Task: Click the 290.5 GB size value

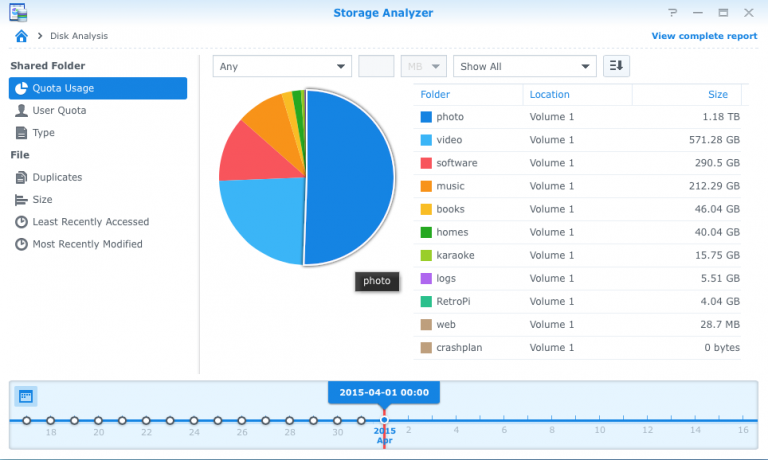Action: click(718, 163)
